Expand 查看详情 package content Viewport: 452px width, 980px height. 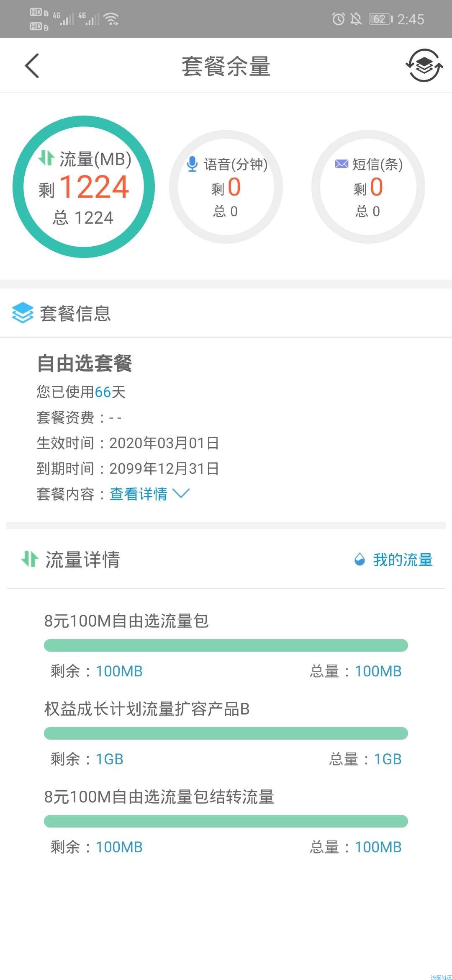tap(139, 494)
